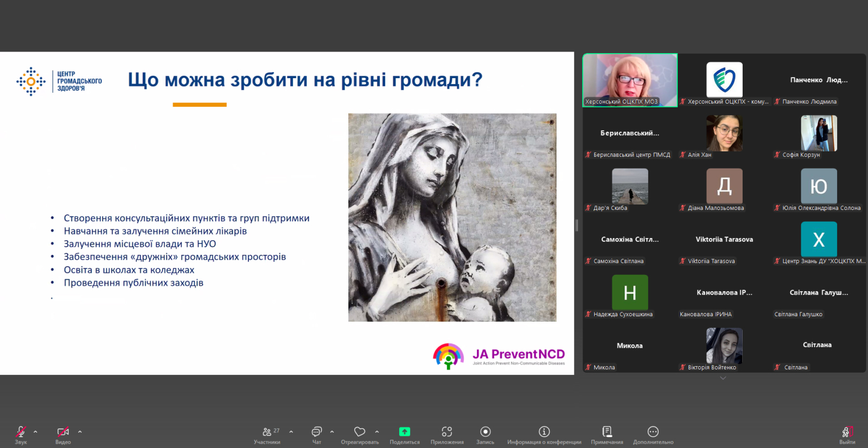Open Примечания notes tool
This screenshot has width=868, height=448.
coord(607,432)
